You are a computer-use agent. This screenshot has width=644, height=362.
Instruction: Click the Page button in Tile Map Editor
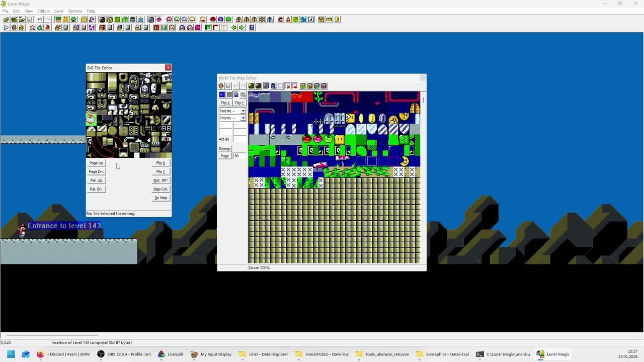(x=224, y=156)
